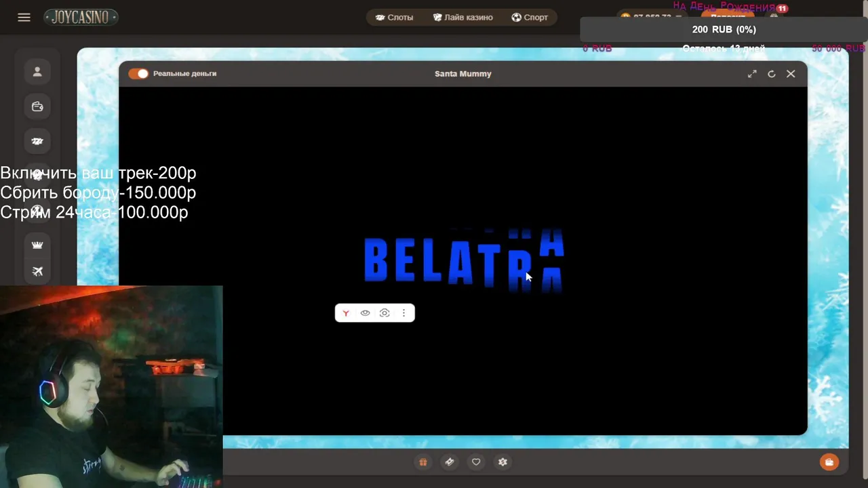Add game to favorites with heart icon
This screenshot has width=868, height=488.
pos(476,462)
